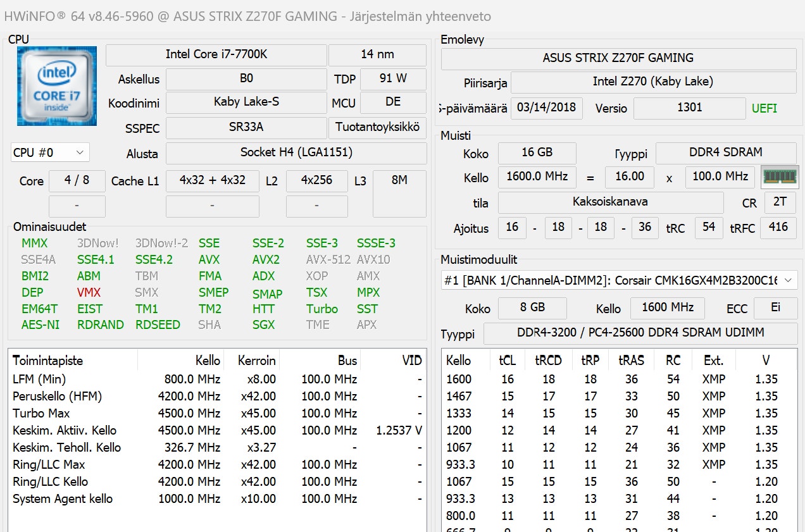This screenshot has width=805, height=532.
Task: Click the green UEFI label
Action: (x=764, y=108)
